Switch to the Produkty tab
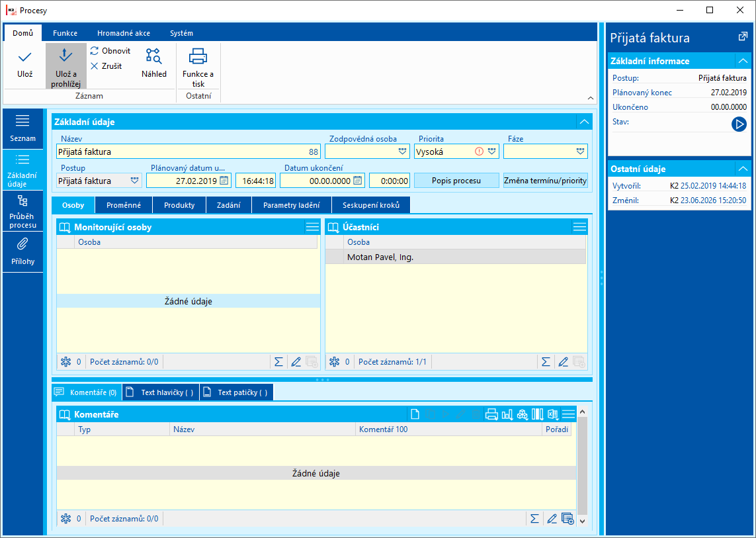 coord(179,205)
